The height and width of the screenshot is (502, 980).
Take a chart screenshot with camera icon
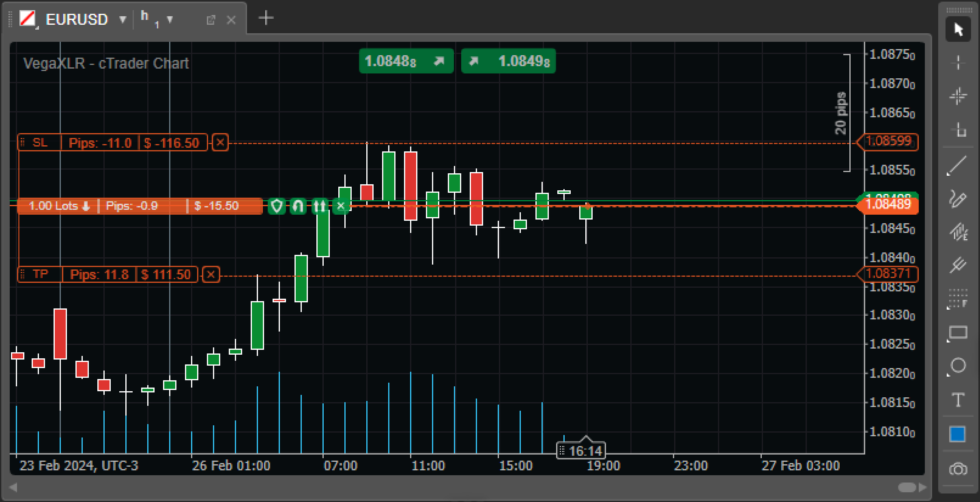[x=958, y=469]
